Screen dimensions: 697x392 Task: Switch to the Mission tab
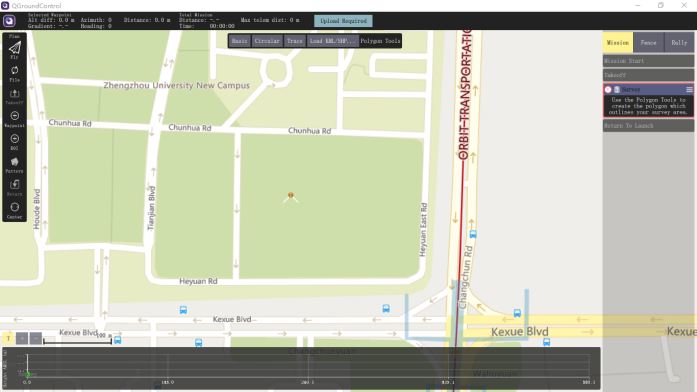618,43
